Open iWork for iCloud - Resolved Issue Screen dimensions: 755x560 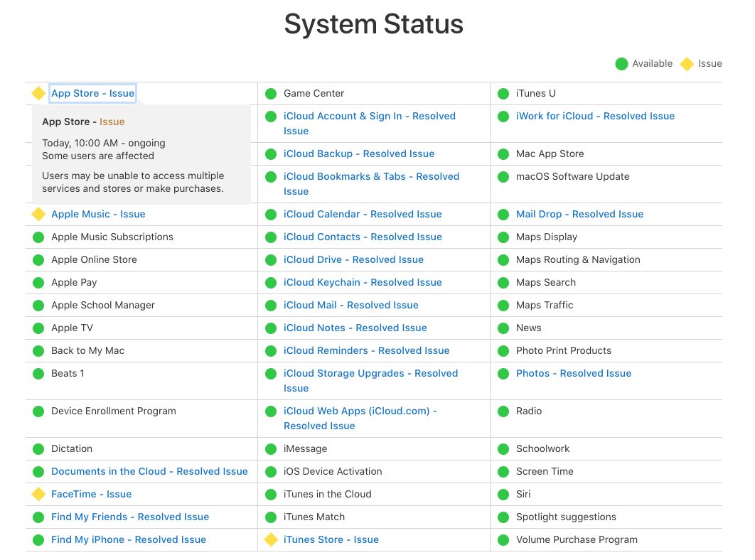pos(595,116)
